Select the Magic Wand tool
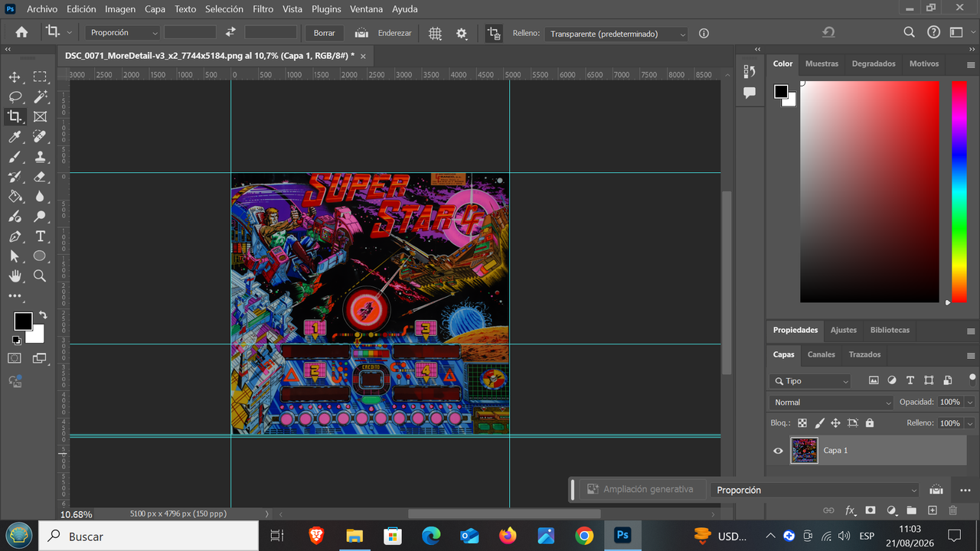Image resolution: width=980 pixels, height=551 pixels. pyautogui.click(x=40, y=96)
